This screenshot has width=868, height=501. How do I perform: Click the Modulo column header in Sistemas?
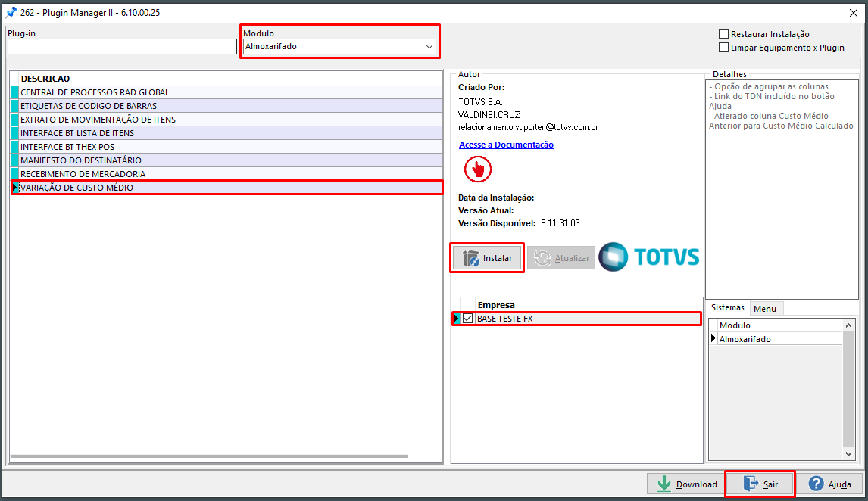pyautogui.click(x=779, y=325)
